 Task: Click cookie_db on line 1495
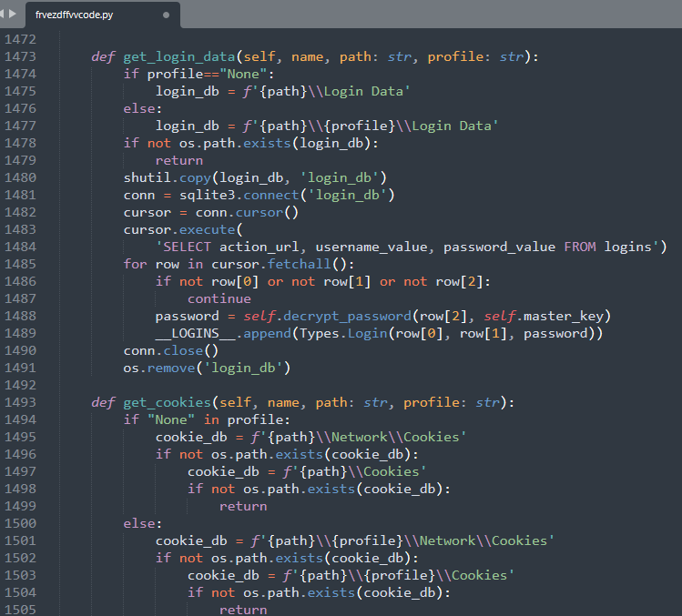pos(191,438)
